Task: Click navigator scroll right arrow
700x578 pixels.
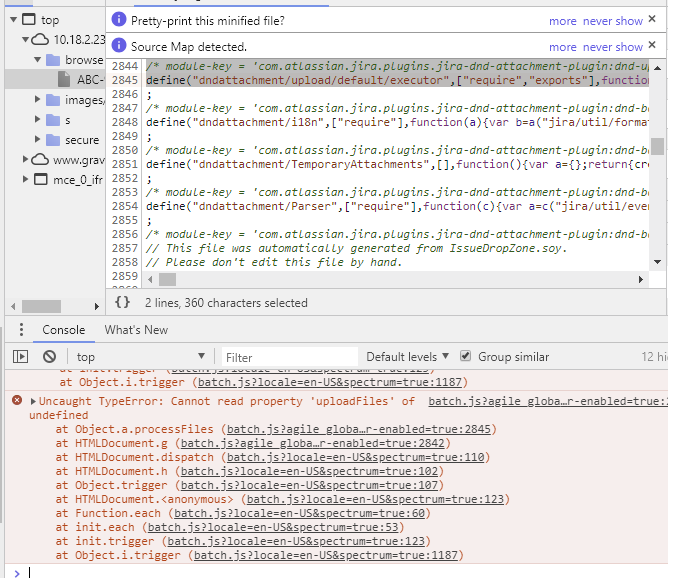Action: [x=96, y=306]
